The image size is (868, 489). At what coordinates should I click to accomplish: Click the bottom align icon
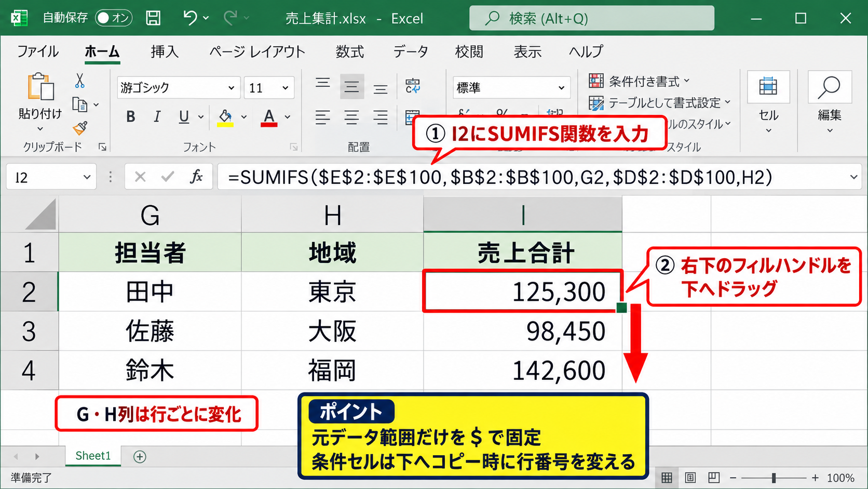[x=381, y=89]
